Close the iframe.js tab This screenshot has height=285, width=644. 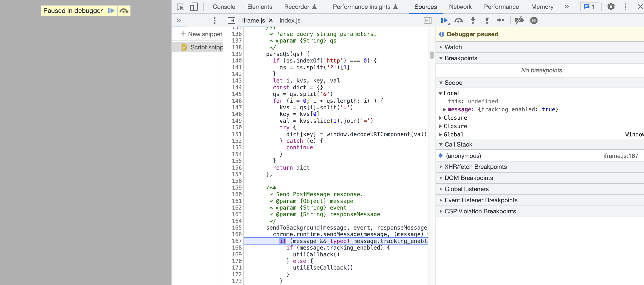pyautogui.click(x=271, y=20)
